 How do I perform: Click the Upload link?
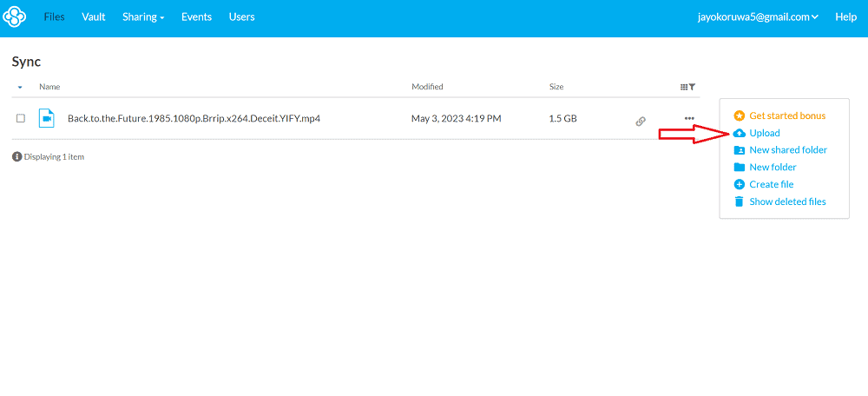[x=765, y=133]
